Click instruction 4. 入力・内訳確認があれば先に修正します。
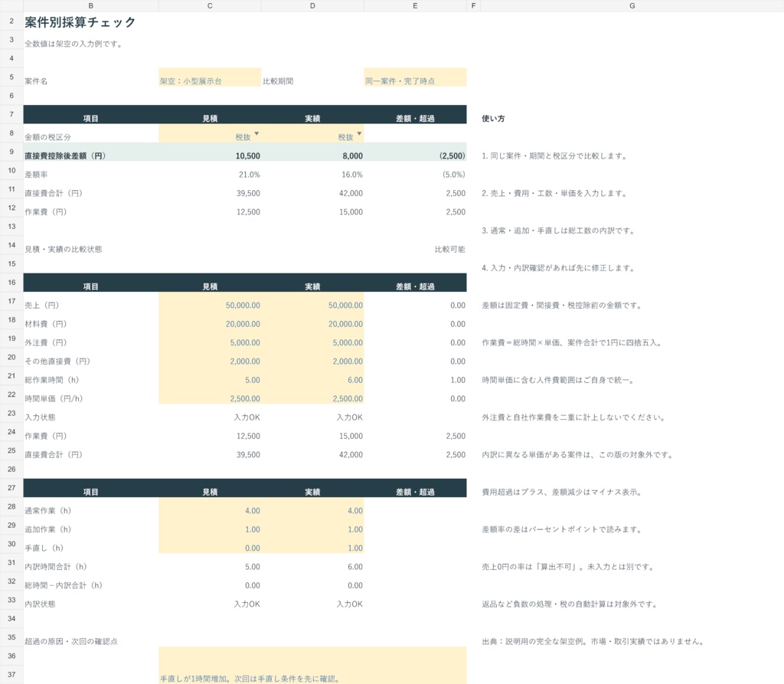The width and height of the screenshot is (784, 684). click(558, 268)
